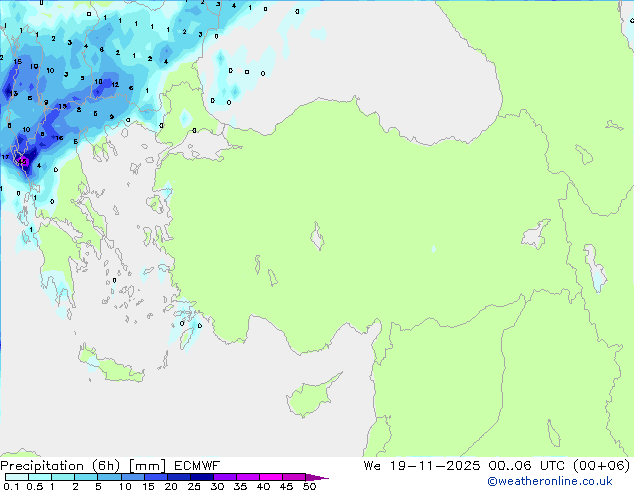
Task: Click the '16' precipitation value on the map
Action: coord(59,138)
